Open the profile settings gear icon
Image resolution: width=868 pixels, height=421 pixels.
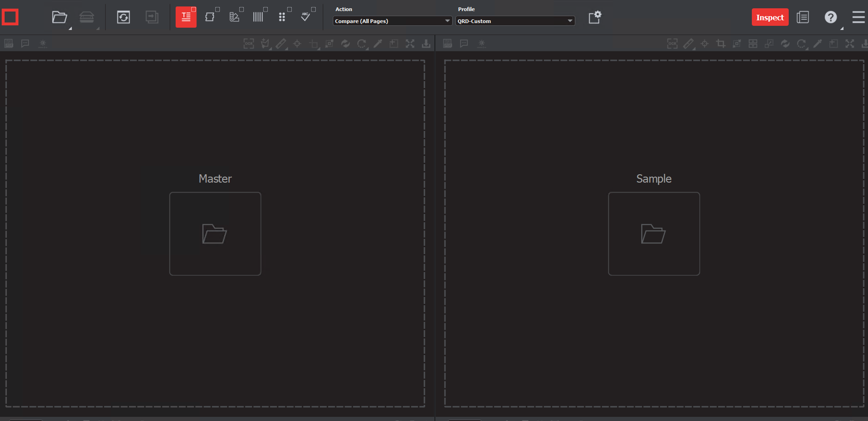595,18
